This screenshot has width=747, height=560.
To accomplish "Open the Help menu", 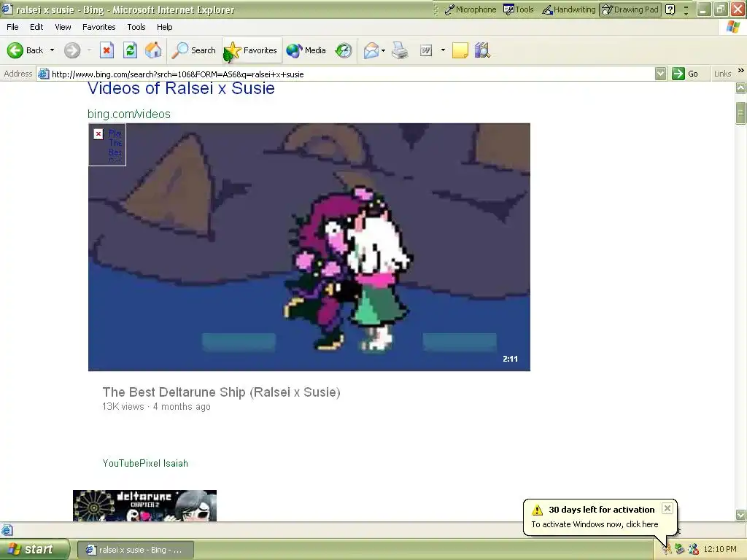I will [164, 27].
